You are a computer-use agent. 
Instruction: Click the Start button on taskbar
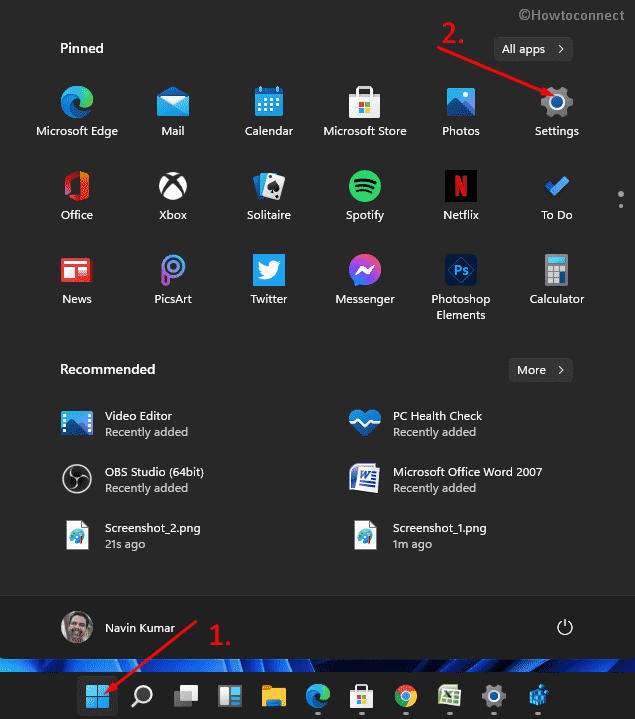click(97, 696)
